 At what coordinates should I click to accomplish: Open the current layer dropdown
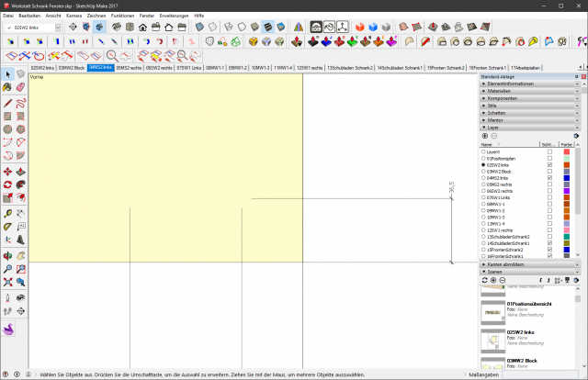pyautogui.click(x=58, y=28)
